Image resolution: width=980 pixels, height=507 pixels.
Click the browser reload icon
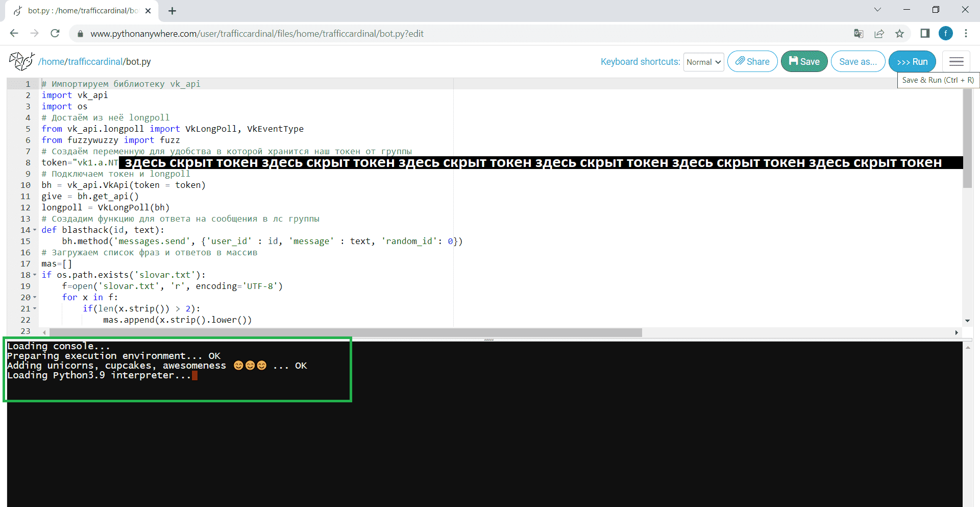coord(55,34)
